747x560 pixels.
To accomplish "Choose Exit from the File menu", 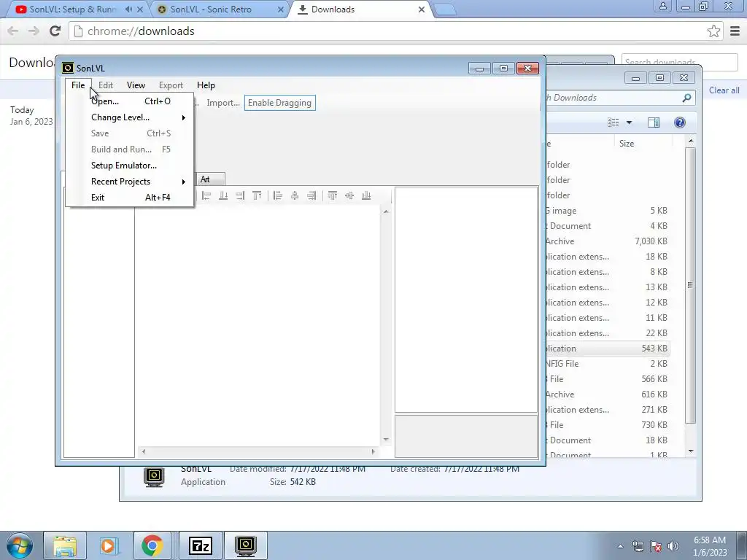I will pos(130,198).
